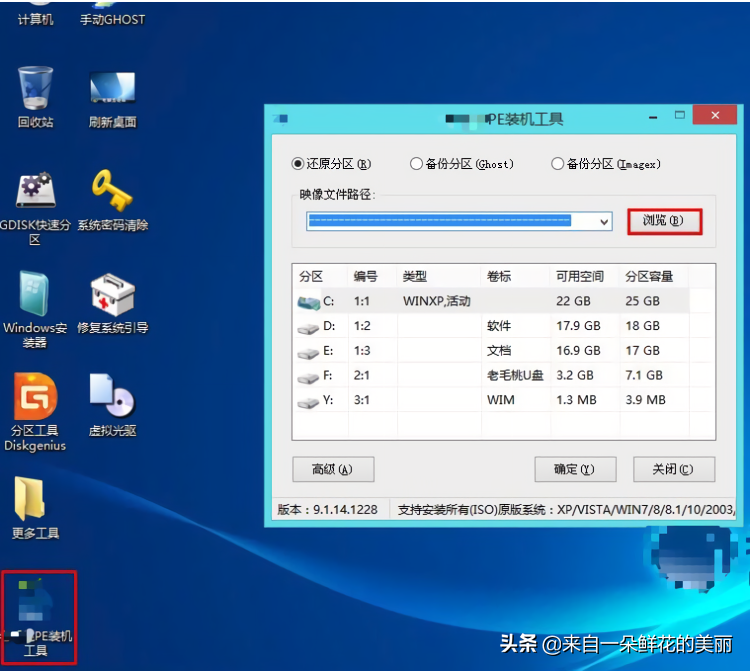Open the 修复系统引导 first-aid icon
This screenshot has width=750, height=671.
tap(112, 303)
